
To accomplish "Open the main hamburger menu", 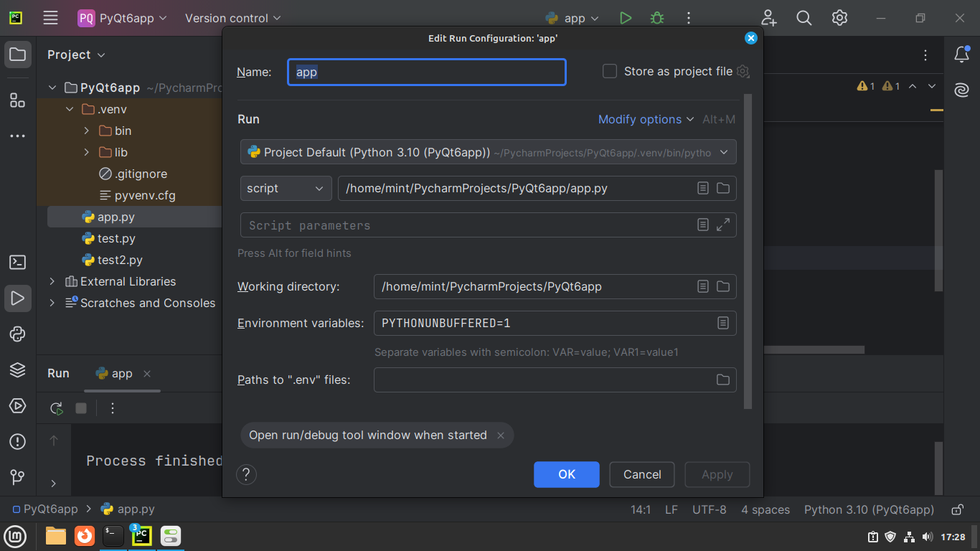I will coord(50,18).
